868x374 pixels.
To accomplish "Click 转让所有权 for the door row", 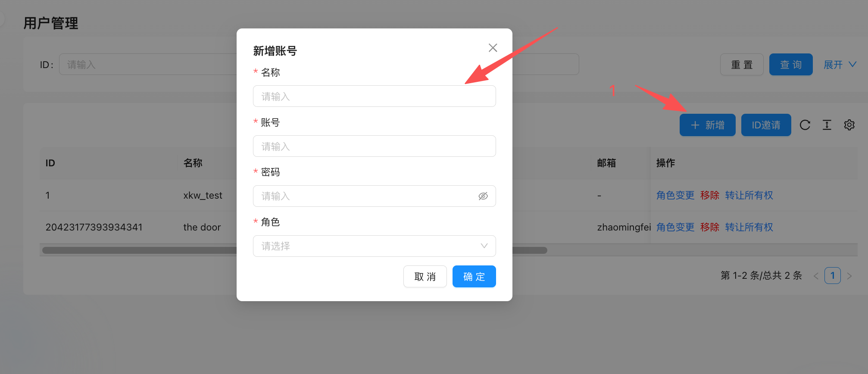I will coord(749,227).
